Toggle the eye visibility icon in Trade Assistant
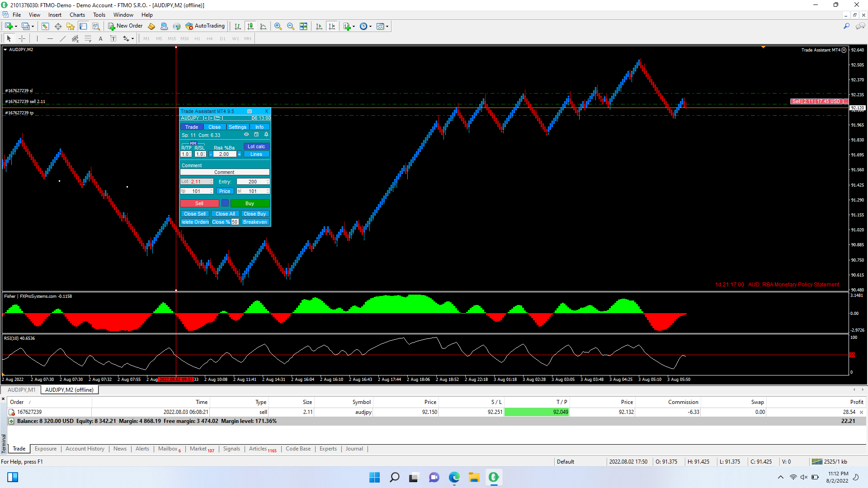Screen dimensions: 868x488 click(x=246, y=135)
